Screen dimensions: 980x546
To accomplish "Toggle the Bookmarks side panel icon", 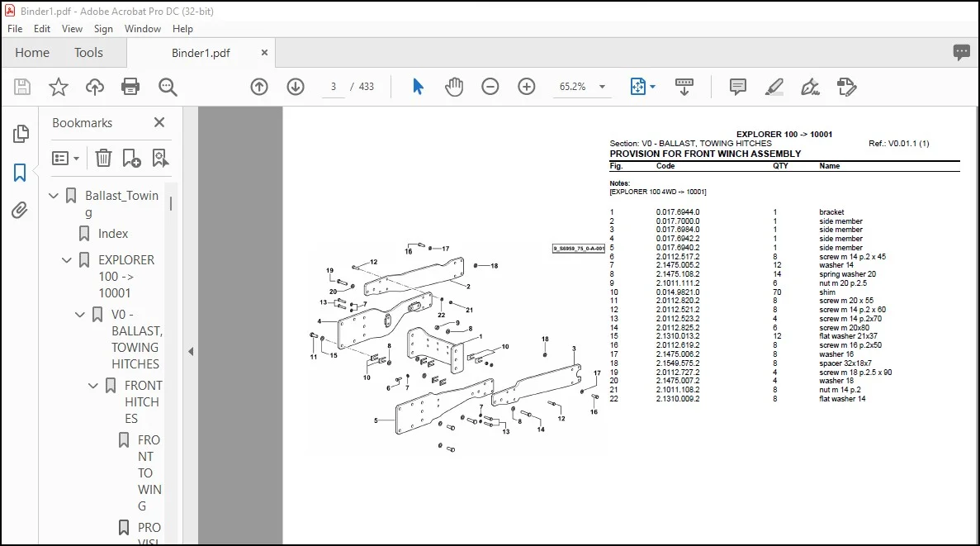I will tap(20, 173).
